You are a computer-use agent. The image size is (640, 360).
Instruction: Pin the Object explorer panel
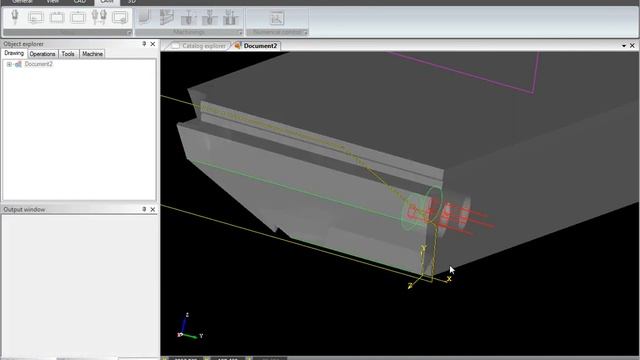coord(144,44)
